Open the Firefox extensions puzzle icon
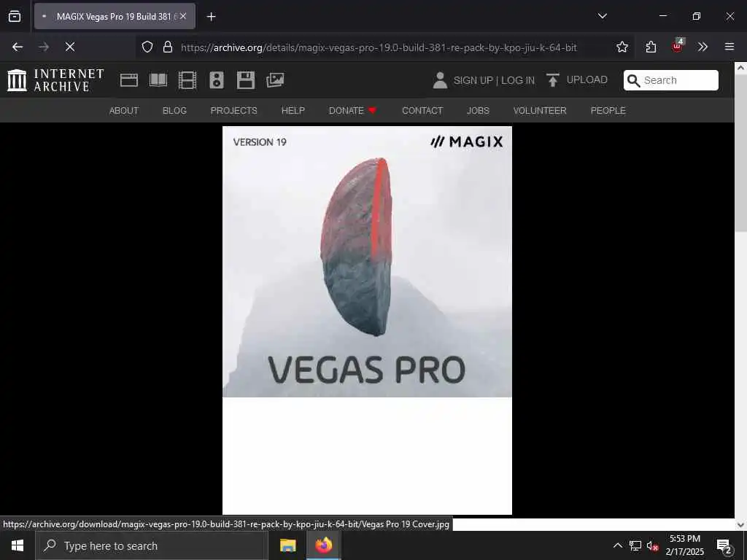The height and width of the screenshot is (560, 747). 651,47
